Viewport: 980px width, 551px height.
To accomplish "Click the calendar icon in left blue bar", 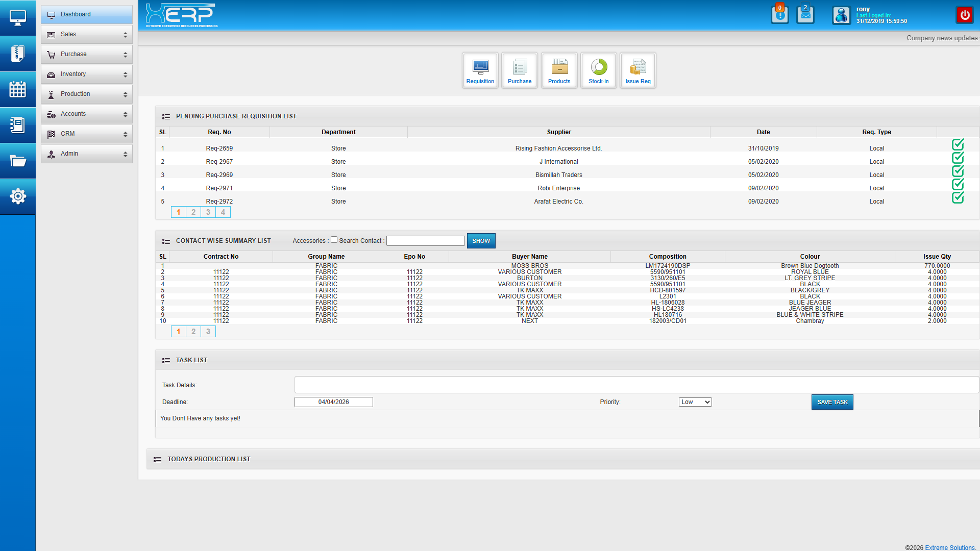I will click(x=17, y=89).
